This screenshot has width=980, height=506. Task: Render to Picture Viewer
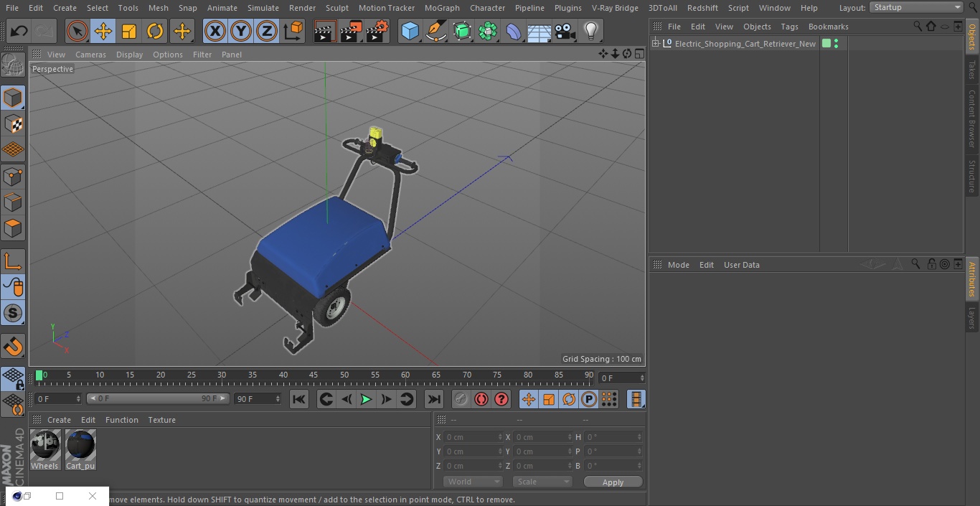(351, 31)
